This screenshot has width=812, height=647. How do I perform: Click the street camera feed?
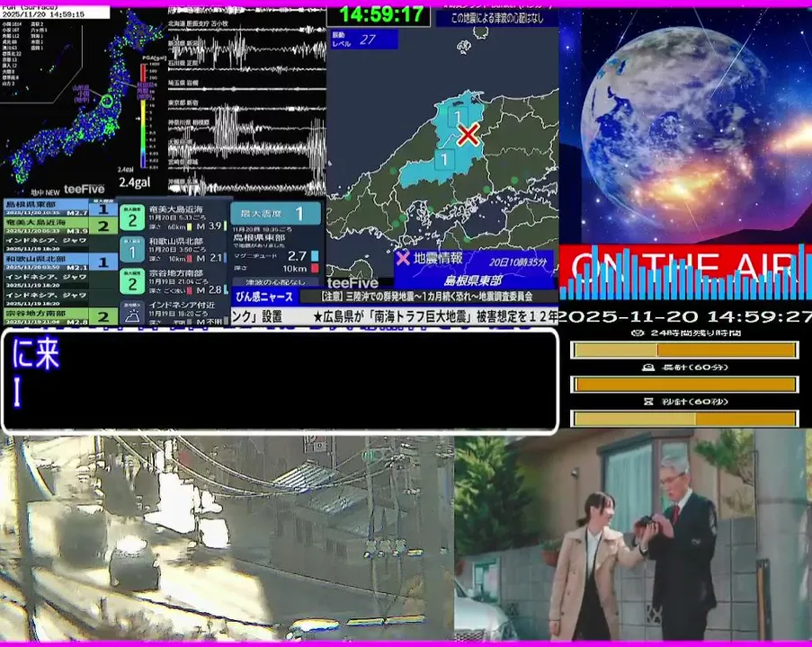[x=227, y=539]
